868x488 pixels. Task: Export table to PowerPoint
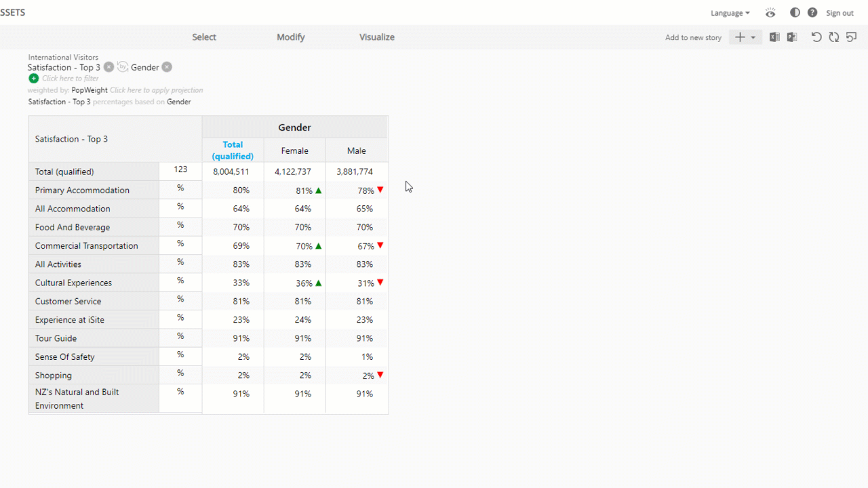791,37
